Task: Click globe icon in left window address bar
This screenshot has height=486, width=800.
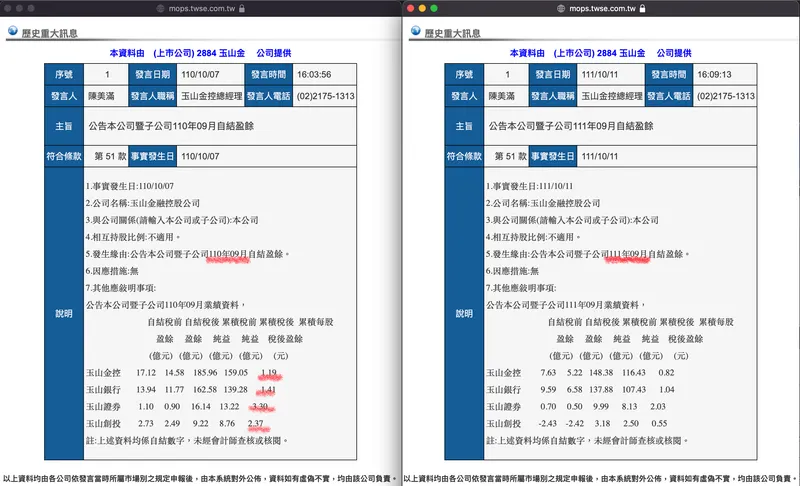Action: coord(160,9)
